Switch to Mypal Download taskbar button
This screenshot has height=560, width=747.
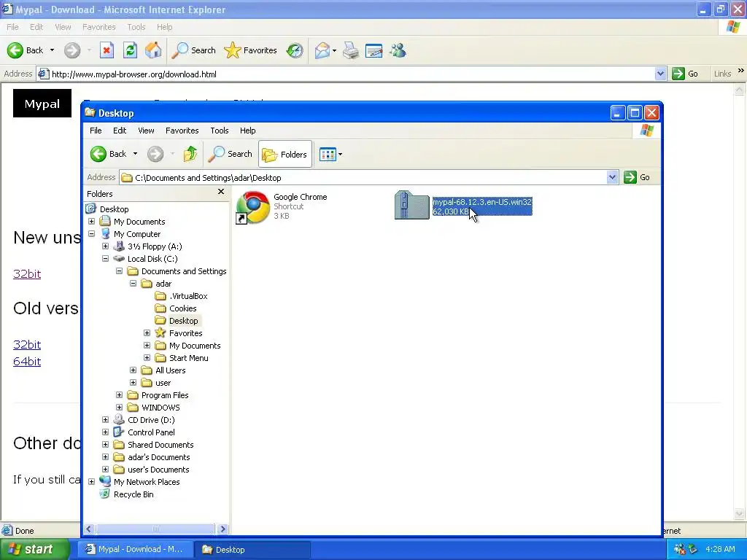click(x=136, y=550)
